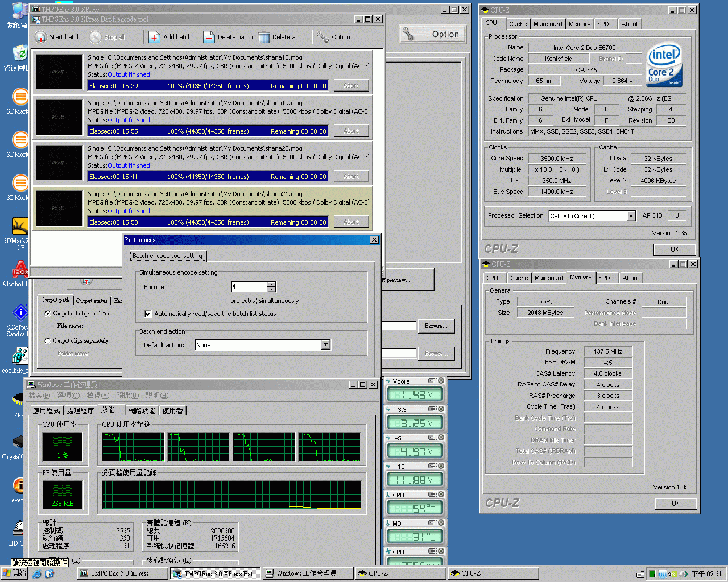This screenshot has height=582, width=728.
Task: Click the shana20.mpg progress bar
Action: [x=208, y=177]
